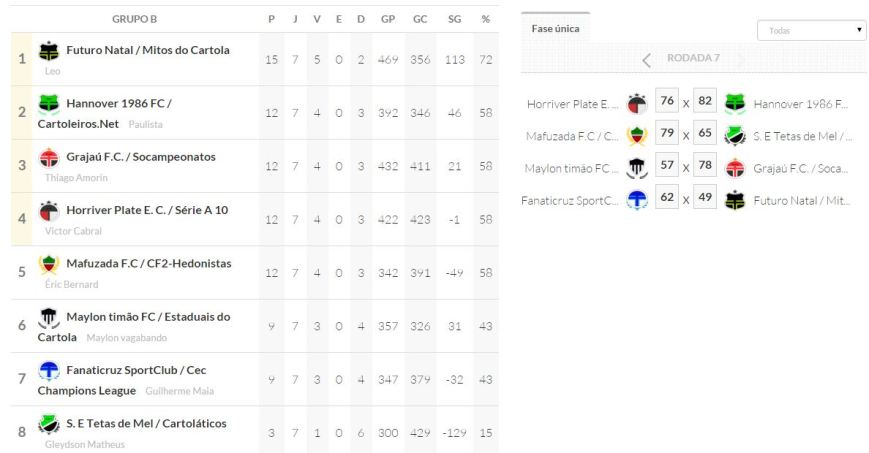Click Hannover 1986 score box showing 82
This screenshot has height=453, width=869.
pyautogui.click(x=704, y=103)
